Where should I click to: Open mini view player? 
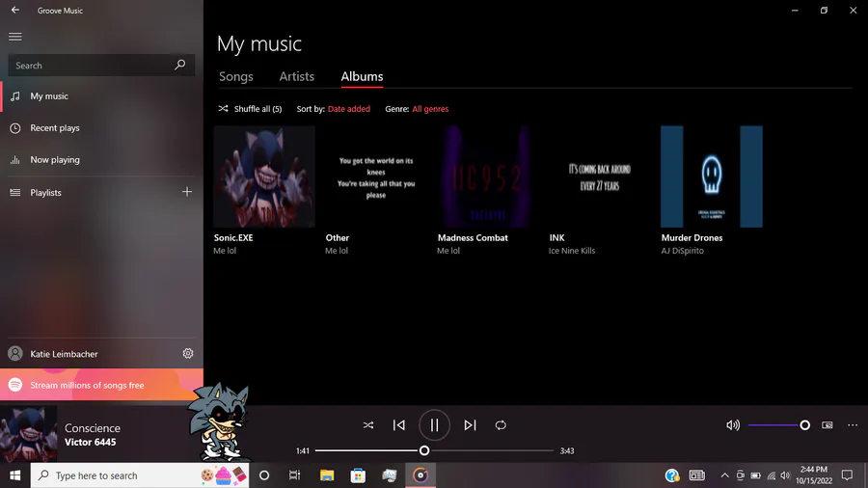tap(827, 425)
